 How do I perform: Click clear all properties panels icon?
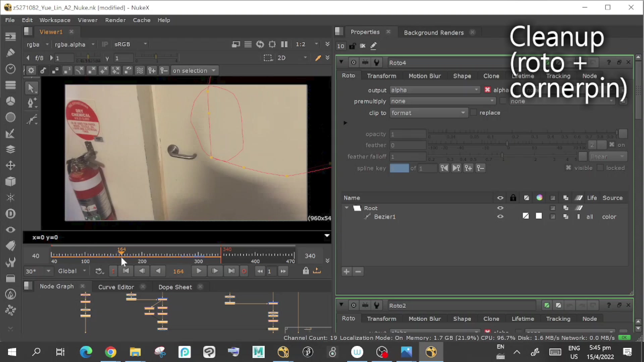click(x=363, y=46)
